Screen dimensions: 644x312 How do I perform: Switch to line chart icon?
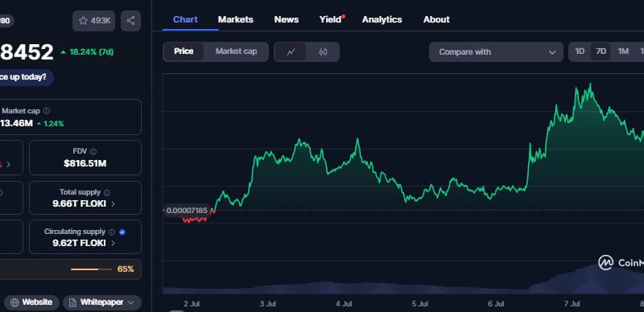[291, 51]
